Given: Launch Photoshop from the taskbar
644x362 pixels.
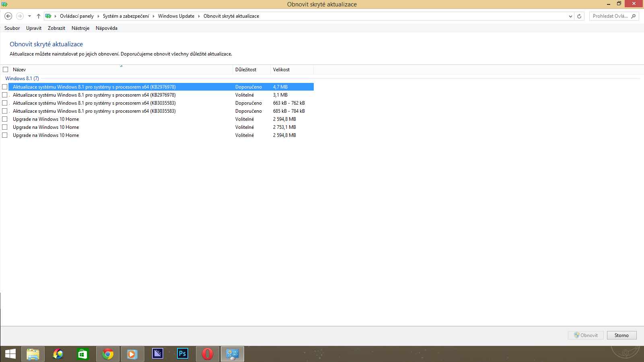Looking at the screenshot, I should click(183, 354).
